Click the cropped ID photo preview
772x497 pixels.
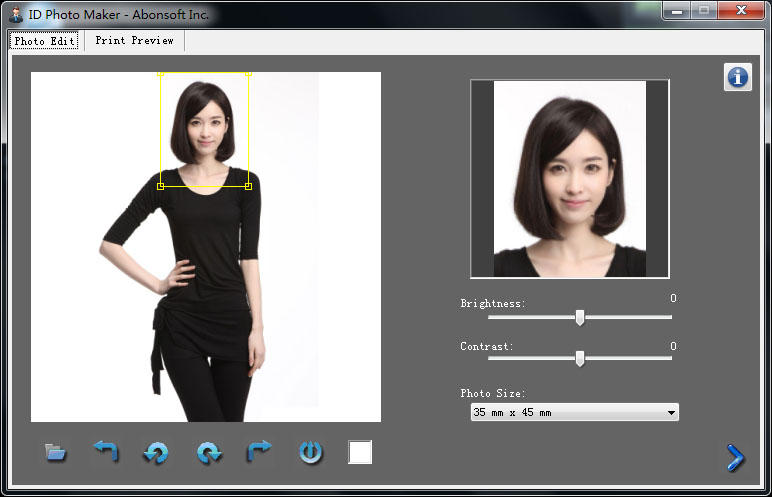(570, 179)
